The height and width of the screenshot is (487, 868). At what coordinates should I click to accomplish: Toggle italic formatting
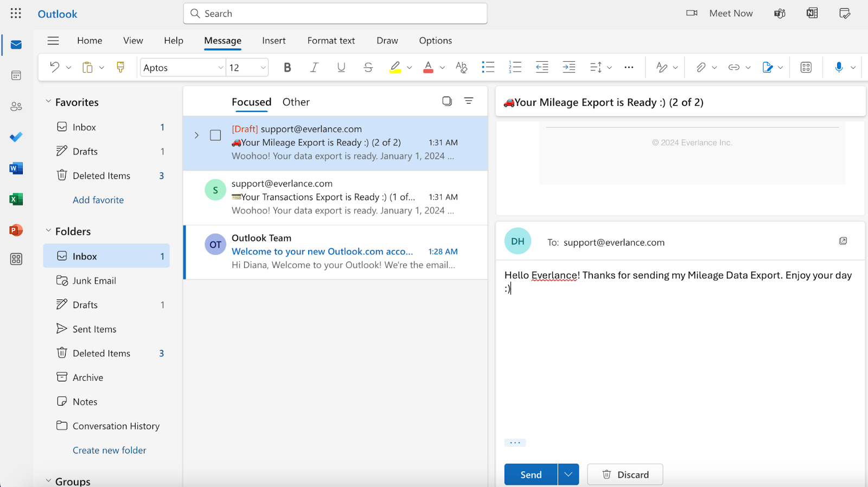[x=314, y=67]
